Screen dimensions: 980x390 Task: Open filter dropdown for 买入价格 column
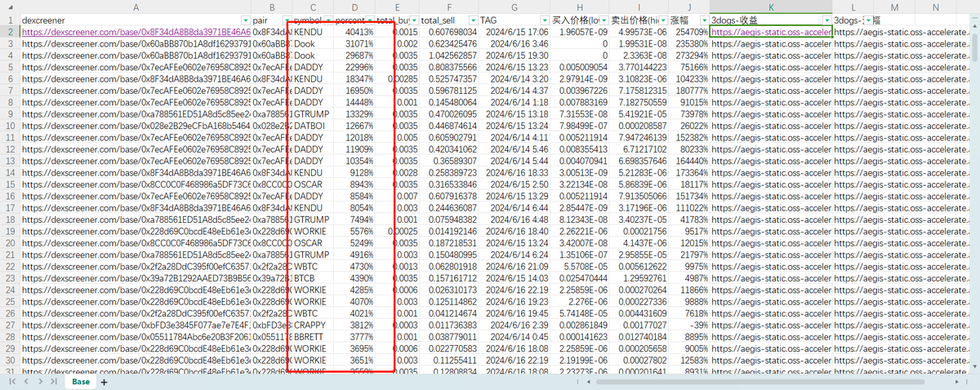tap(604, 19)
